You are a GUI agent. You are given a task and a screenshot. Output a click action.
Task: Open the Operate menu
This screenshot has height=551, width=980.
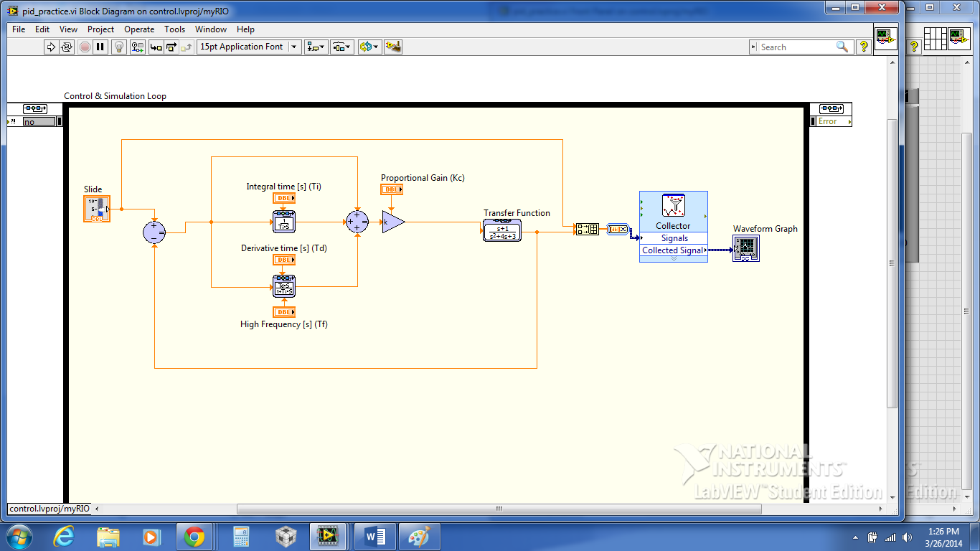139,29
